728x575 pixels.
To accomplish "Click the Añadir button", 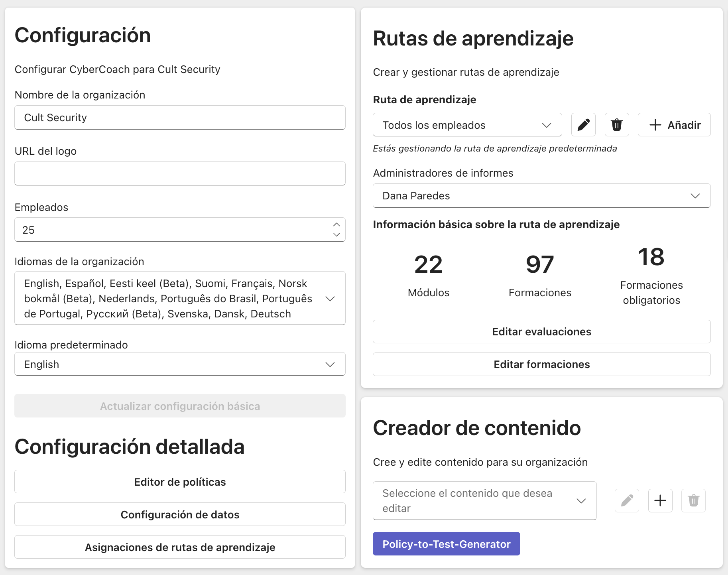I will 674,125.
